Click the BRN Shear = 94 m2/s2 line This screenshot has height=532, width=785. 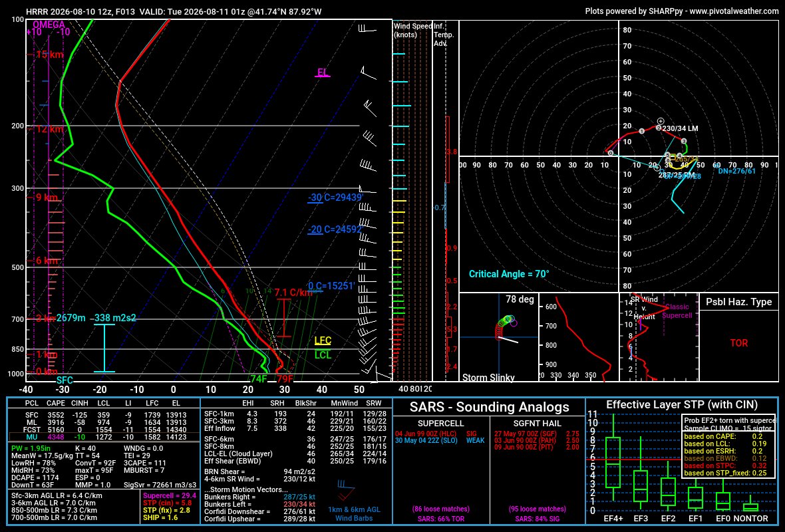260,471
